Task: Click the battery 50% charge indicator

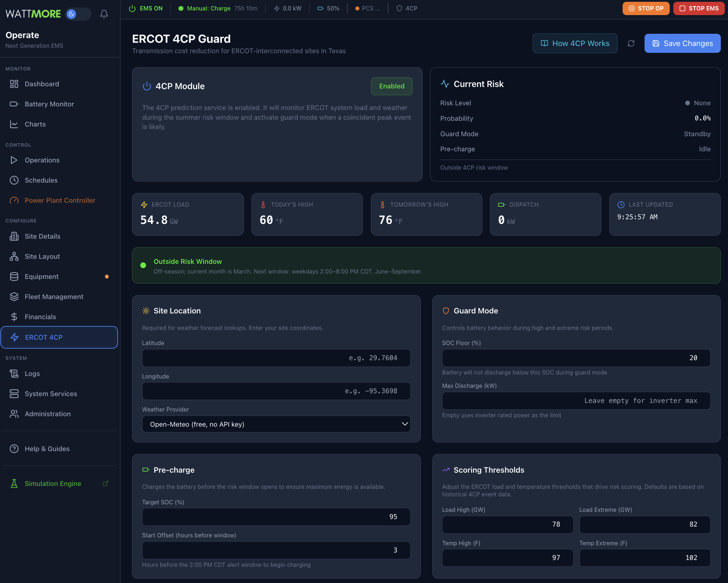Action: (x=328, y=8)
